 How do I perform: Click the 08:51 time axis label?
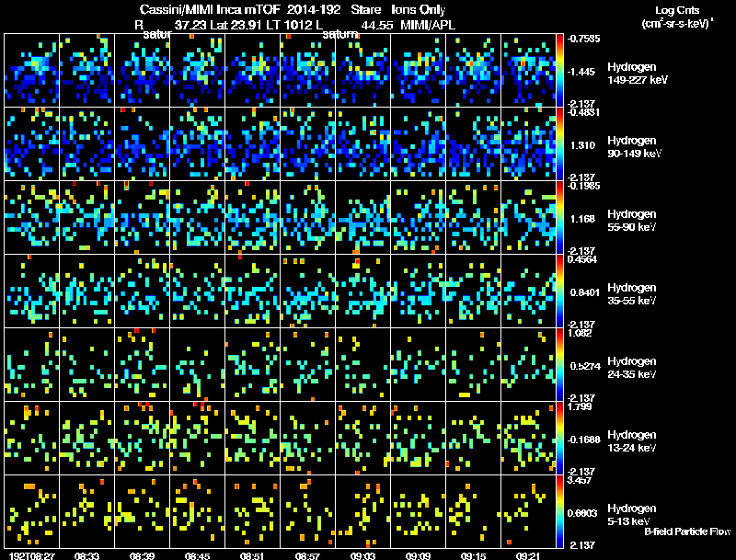click(x=252, y=555)
